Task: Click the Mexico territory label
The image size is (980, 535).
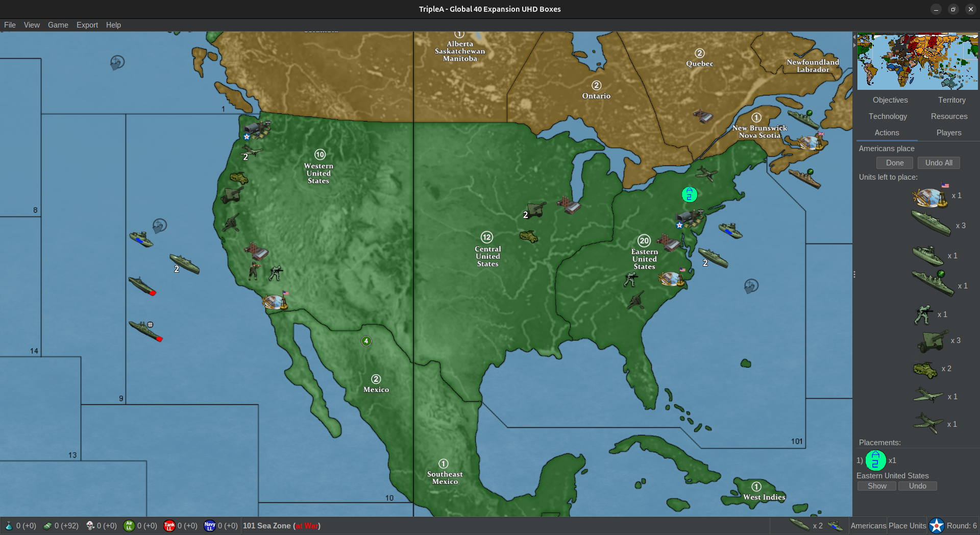Action: (376, 390)
